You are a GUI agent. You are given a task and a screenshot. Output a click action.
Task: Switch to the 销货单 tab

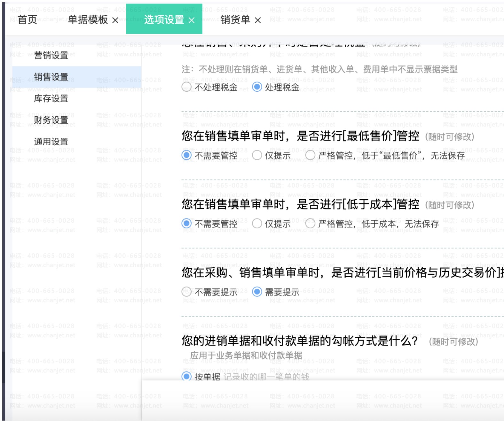tap(235, 20)
